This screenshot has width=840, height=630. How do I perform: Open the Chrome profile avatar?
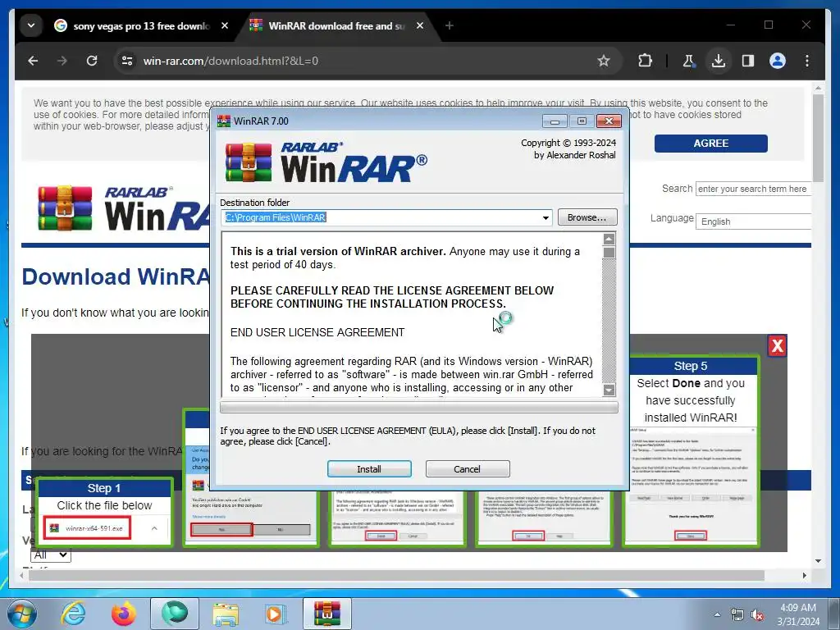pyautogui.click(x=778, y=61)
